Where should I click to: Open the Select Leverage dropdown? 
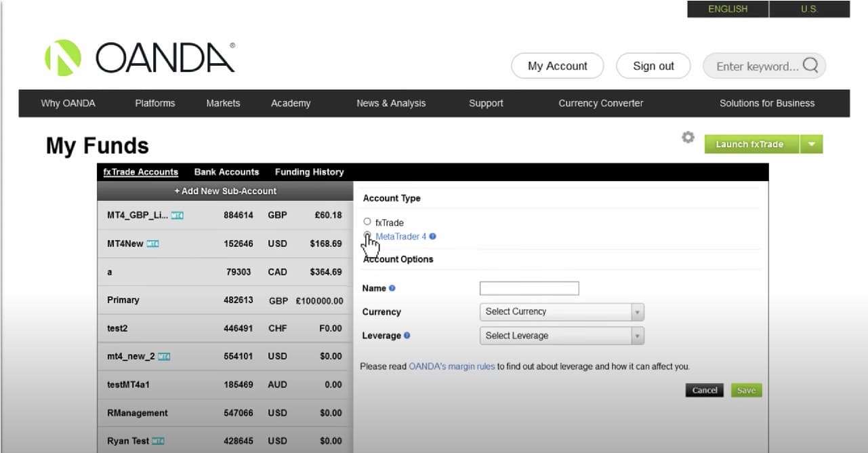(561, 336)
